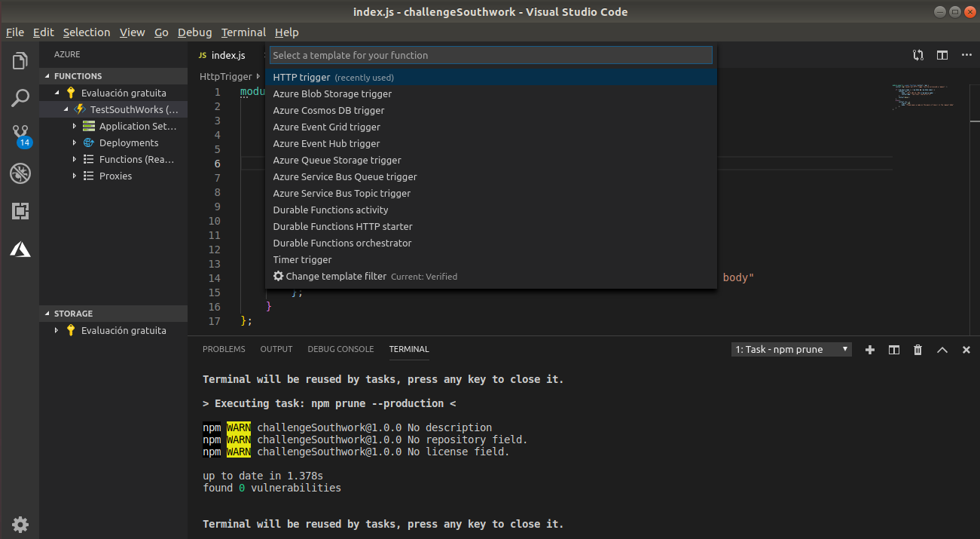Click the template search input field

490,55
